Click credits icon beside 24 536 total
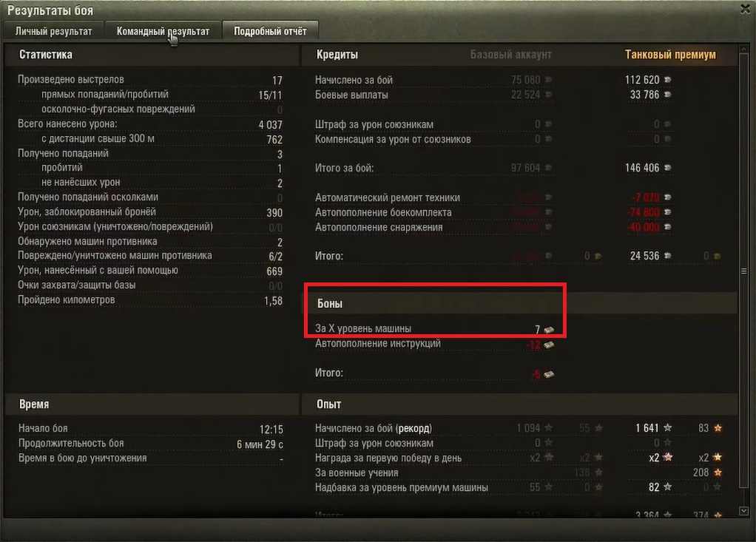Screen dimensions: 756x542 click(x=668, y=256)
